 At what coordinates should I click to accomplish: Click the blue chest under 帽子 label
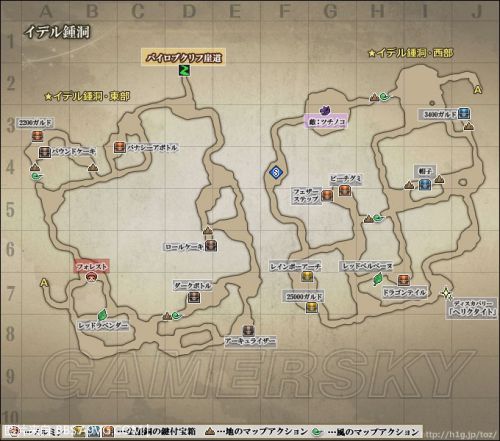[x=425, y=184]
